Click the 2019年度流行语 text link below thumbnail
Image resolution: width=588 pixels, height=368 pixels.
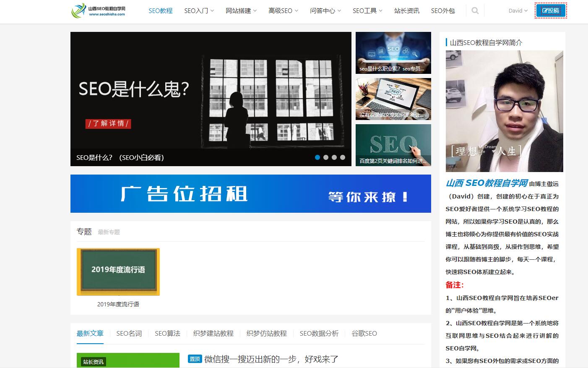[118, 304]
